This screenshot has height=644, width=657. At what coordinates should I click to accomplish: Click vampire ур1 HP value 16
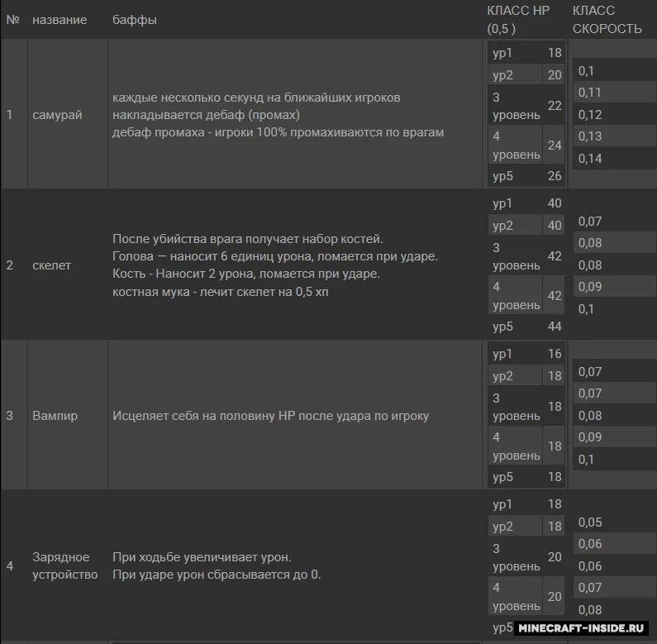[x=555, y=354]
